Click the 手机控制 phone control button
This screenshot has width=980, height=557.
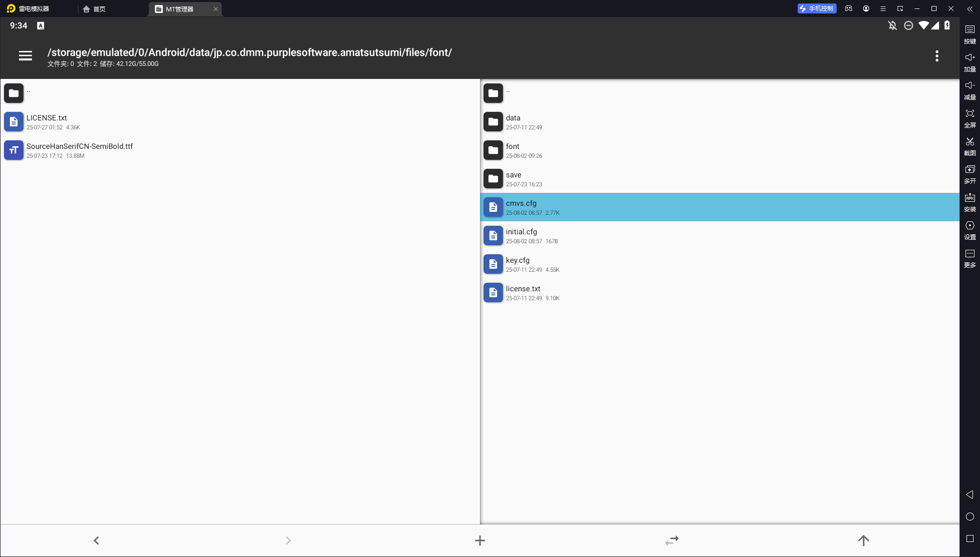pyautogui.click(x=817, y=8)
